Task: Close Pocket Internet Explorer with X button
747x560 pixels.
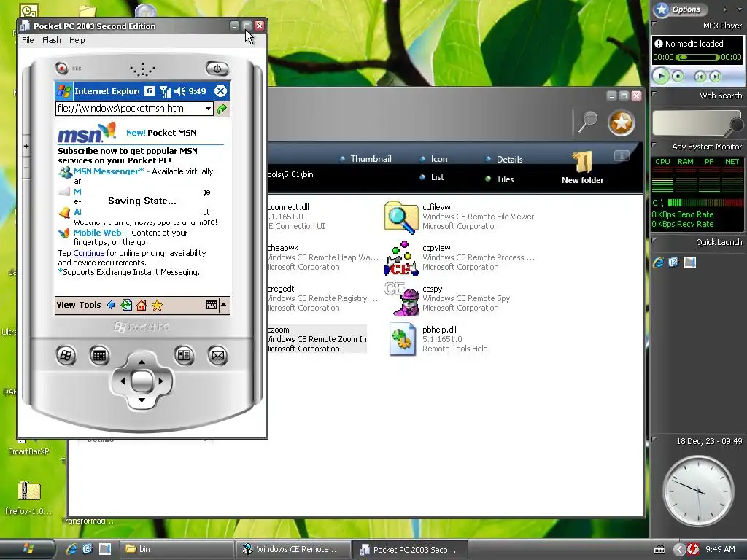Action: pyautogui.click(x=220, y=91)
